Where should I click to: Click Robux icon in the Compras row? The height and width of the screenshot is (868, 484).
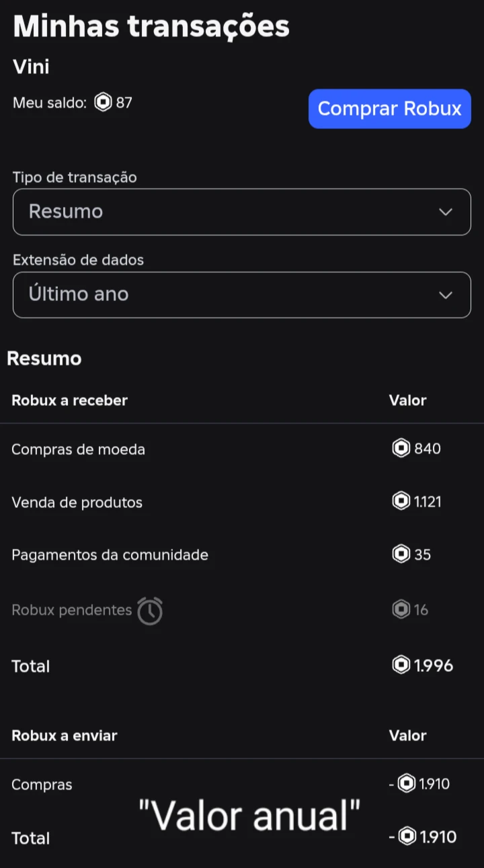point(407,783)
